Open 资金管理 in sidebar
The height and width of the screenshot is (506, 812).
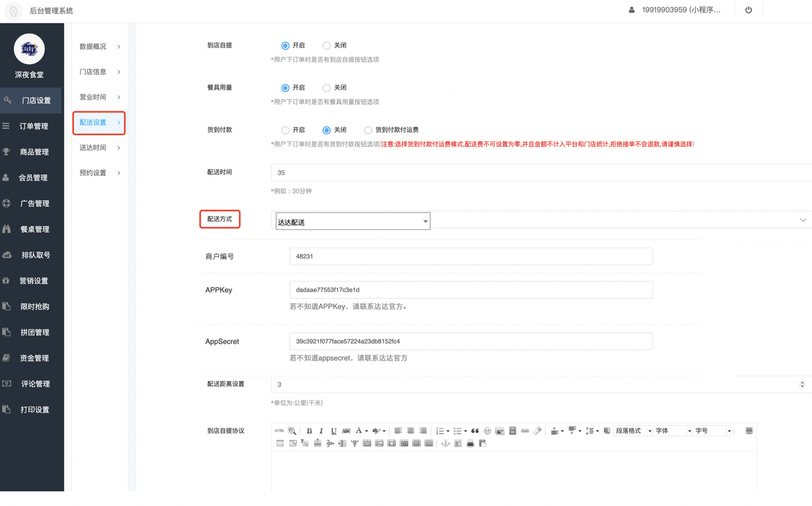32,358
